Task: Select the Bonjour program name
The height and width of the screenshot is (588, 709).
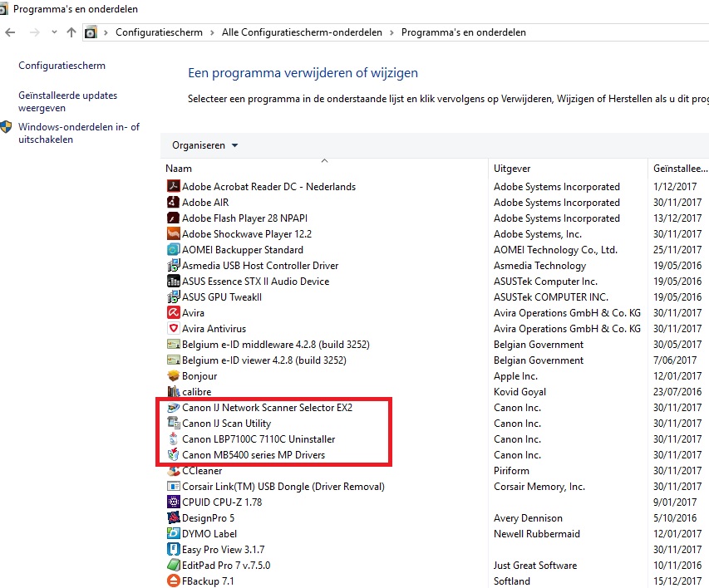Action: [199, 375]
